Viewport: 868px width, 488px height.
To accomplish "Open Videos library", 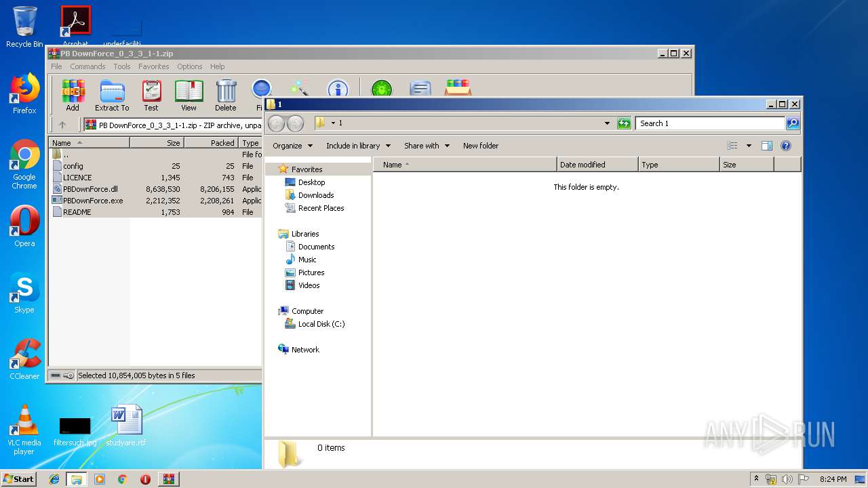I will (309, 285).
